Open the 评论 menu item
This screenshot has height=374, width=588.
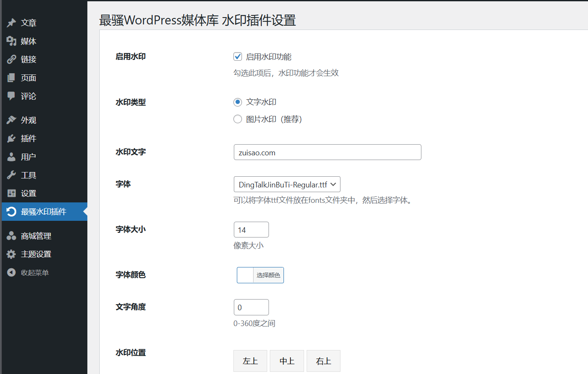(x=45, y=96)
